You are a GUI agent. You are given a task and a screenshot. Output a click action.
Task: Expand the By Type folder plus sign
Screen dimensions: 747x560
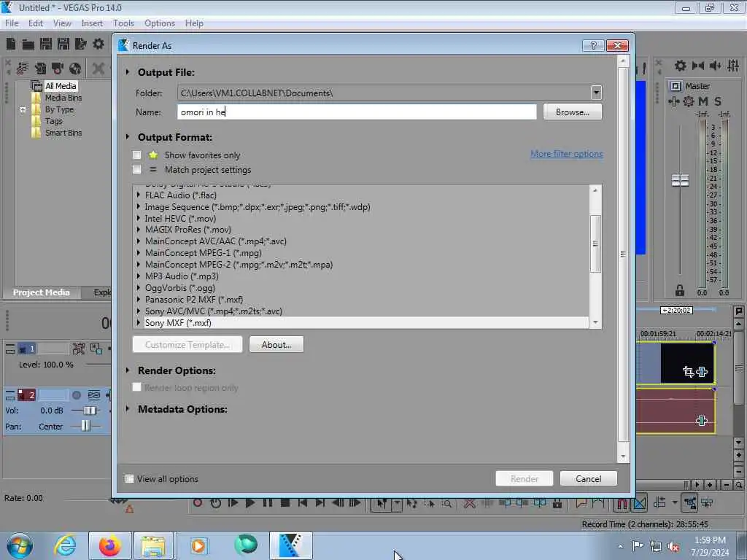click(x=23, y=109)
